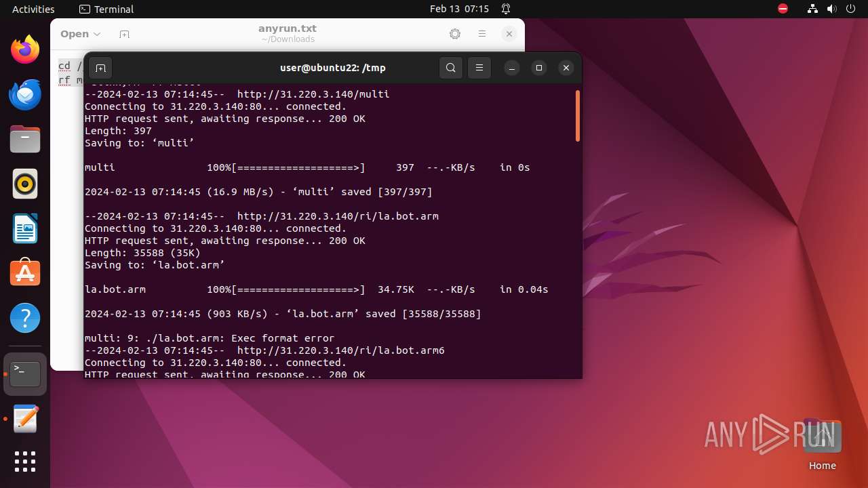Open text editor view options gear
Image resolution: width=868 pixels, height=488 pixels.
[455, 34]
